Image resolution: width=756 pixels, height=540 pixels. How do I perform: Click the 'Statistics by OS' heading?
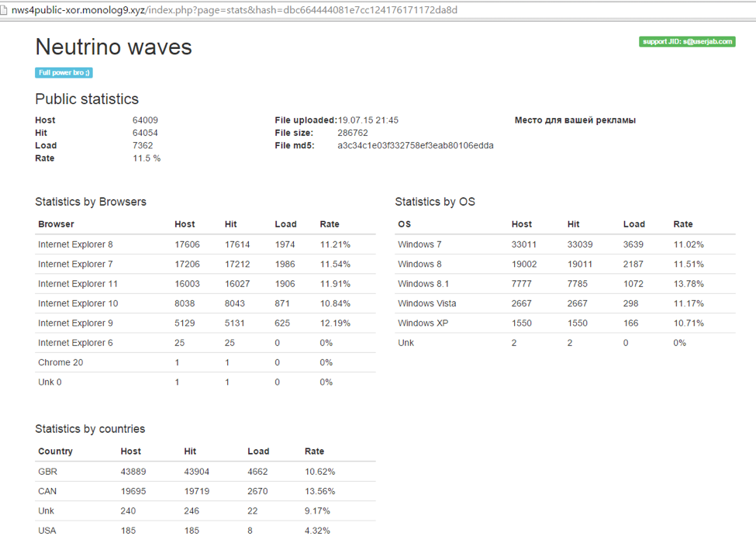435,202
